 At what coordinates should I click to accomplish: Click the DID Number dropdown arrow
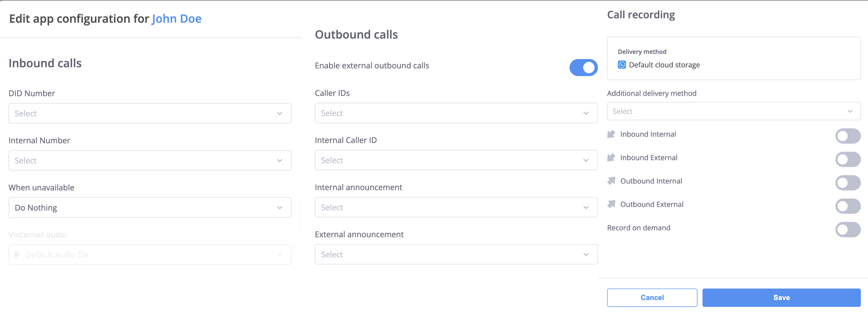(x=280, y=114)
